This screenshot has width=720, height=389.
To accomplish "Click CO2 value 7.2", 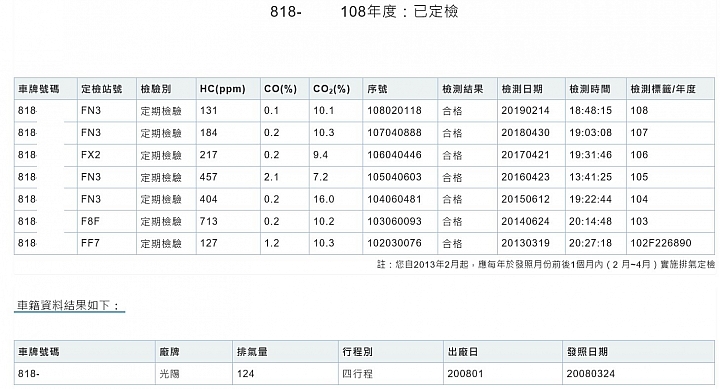I will 321,177.
